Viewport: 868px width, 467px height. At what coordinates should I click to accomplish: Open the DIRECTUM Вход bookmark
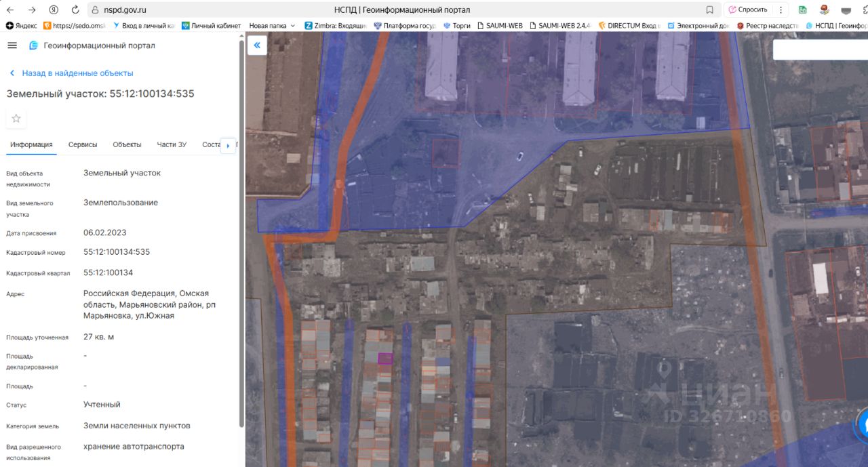[629, 26]
